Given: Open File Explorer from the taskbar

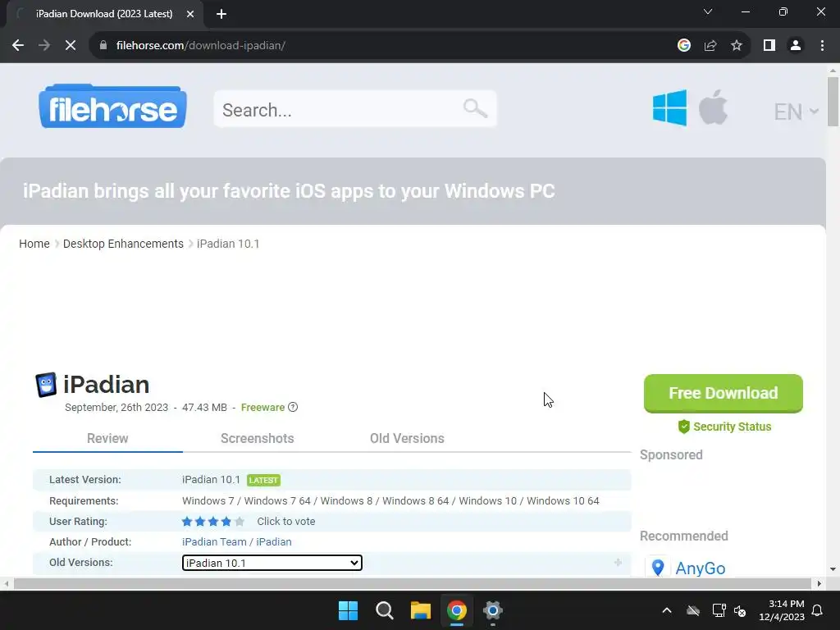Looking at the screenshot, I should pyautogui.click(x=421, y=610).
